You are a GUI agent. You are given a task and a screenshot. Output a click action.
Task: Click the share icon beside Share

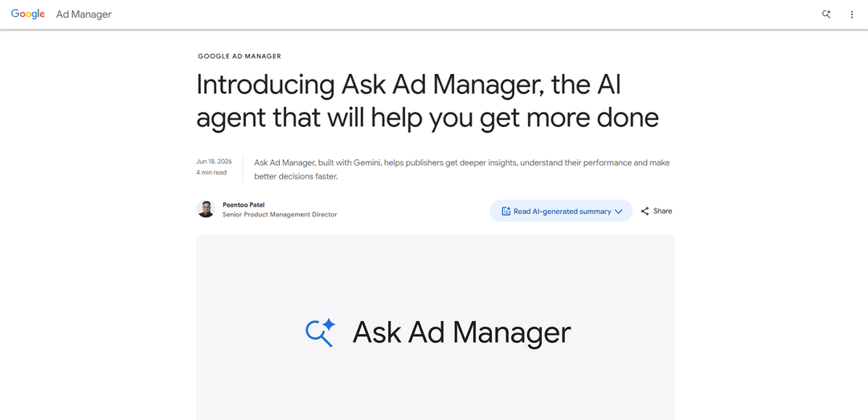pyautogui.click(x=645, y=211)
